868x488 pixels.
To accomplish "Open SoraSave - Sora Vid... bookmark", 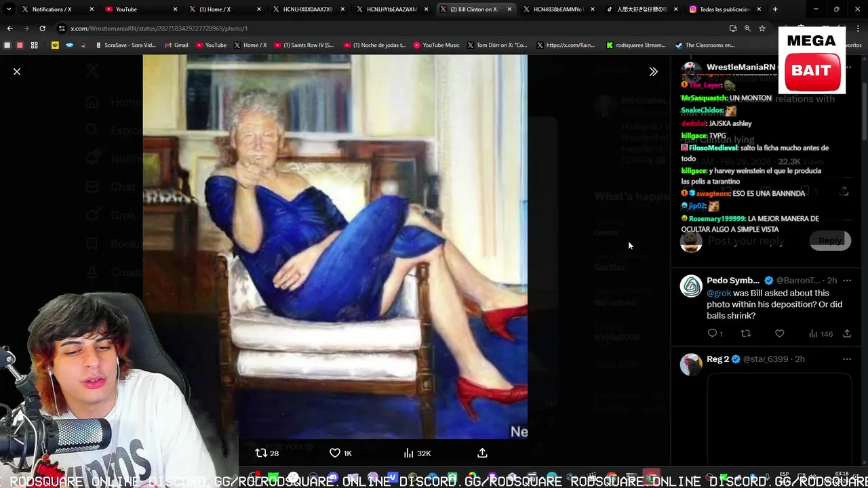I will coord(126,45).
